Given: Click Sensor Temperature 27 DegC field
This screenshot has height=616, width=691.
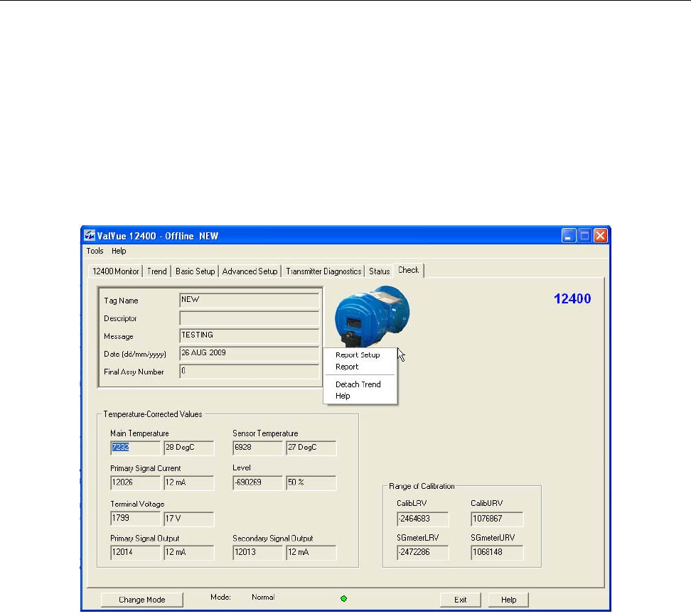Looking at the screenshot, I should point(311,448).
